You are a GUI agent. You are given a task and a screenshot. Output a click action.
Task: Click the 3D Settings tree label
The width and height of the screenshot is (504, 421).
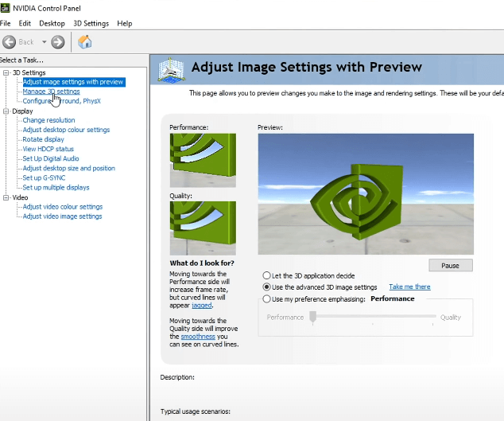pyautogui.click(x=29, y=72)
